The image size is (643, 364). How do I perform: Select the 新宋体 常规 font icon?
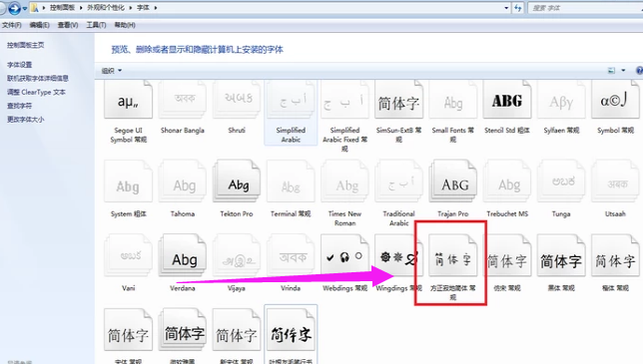237,330
